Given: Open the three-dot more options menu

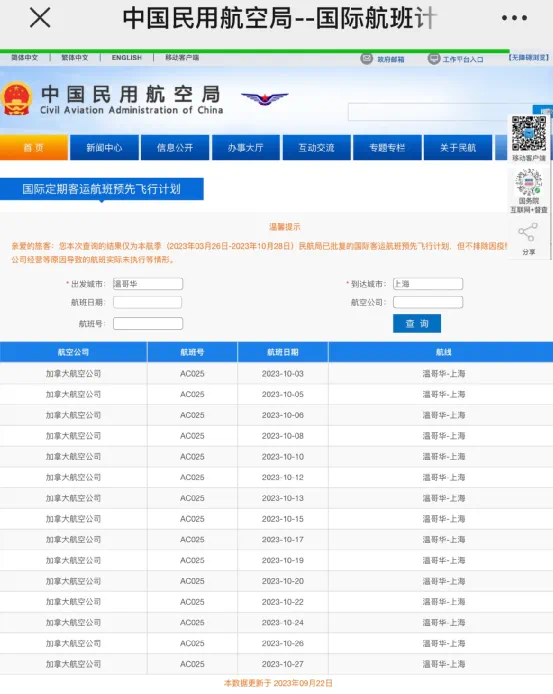Looking at the screenshot, I should [514, 18].
